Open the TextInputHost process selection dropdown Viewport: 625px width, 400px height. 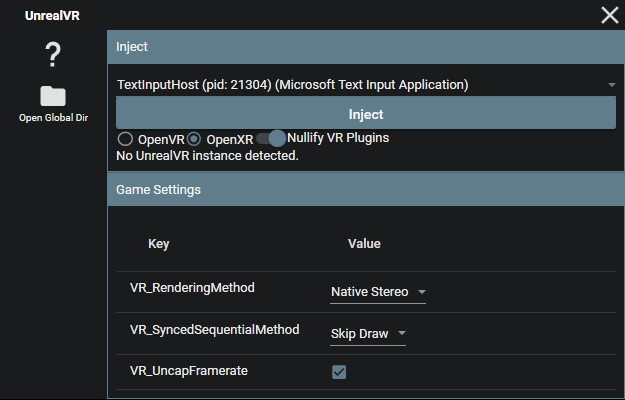365,85
